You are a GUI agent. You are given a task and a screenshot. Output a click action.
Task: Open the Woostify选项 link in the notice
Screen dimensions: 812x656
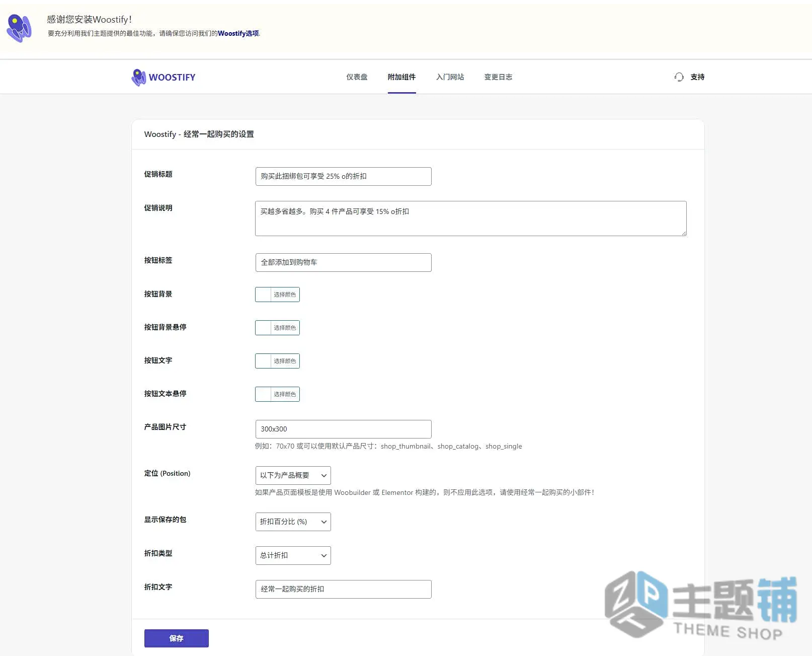coord(238,33)
